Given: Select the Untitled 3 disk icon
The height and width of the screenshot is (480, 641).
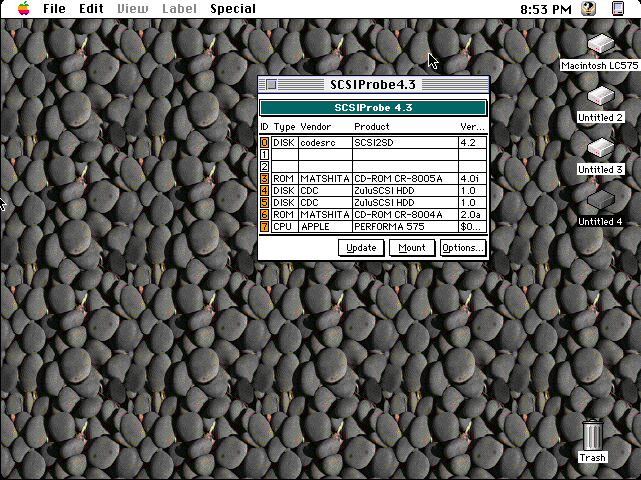Looking at the screenshot, I should tap(600, 148).
